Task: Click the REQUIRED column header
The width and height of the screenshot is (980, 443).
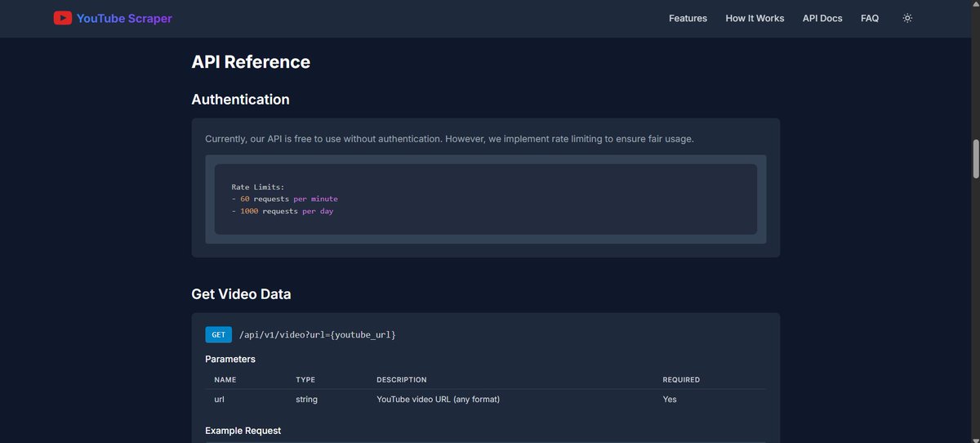Action: pyautogui.click(x=681, y=380)
